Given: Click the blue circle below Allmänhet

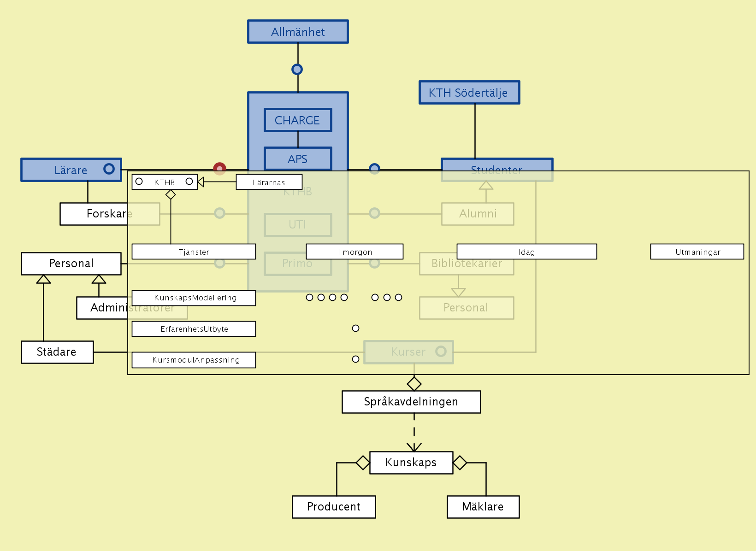Looking at the screenshot, I should pyautogui.click(x=297, y=70).
